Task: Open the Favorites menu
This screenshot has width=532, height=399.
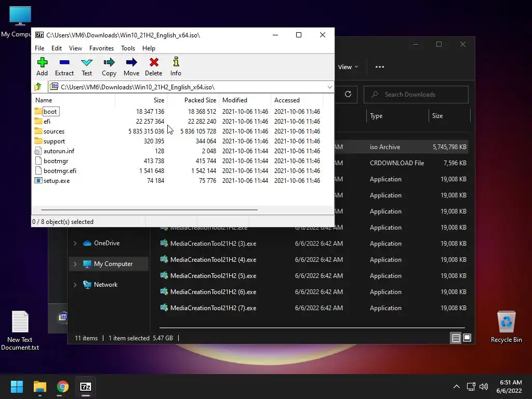Action: point(101,48)
